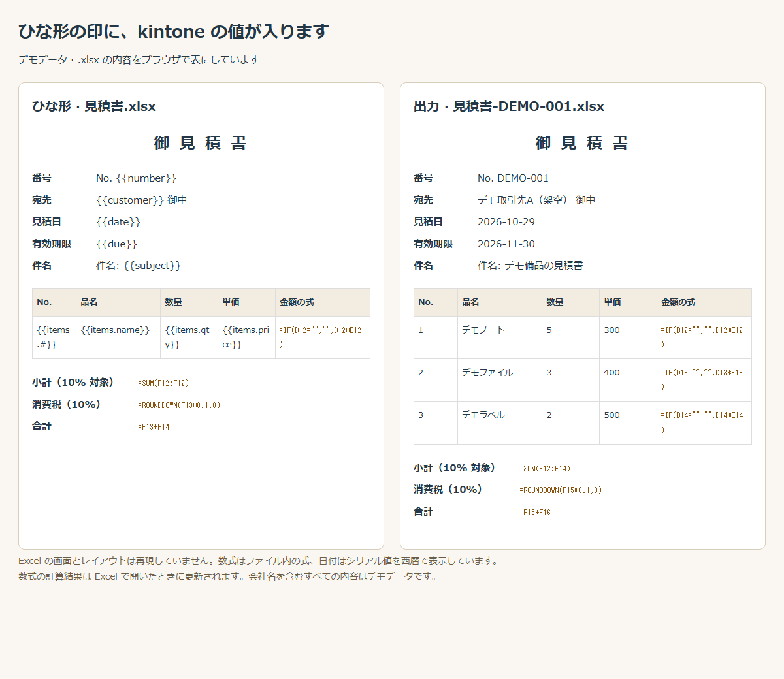Viewport: 784px width, 679px height.
Task: Click the 品名 column header in ひな形 table
Action: click(118, 302)
